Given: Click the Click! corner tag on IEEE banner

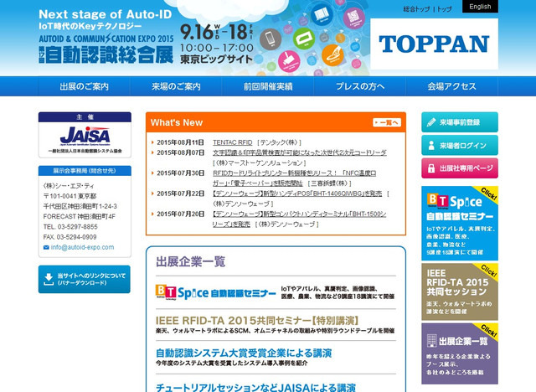Looking at the screenshot, I should (x=488, y=271).
